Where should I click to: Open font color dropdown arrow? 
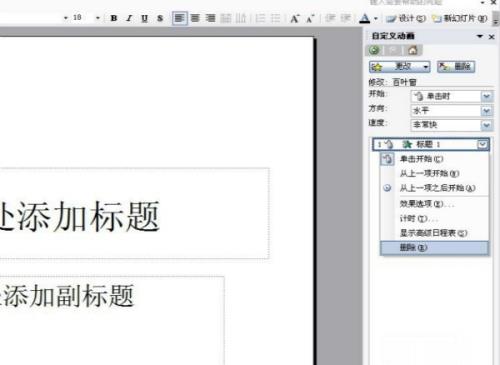tap(376, 18)
